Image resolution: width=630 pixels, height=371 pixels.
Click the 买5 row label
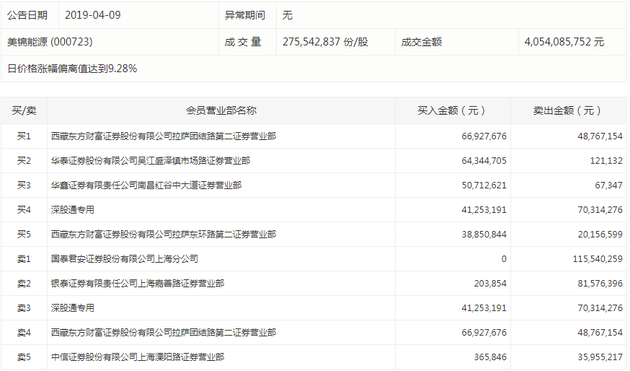(24, 234)
